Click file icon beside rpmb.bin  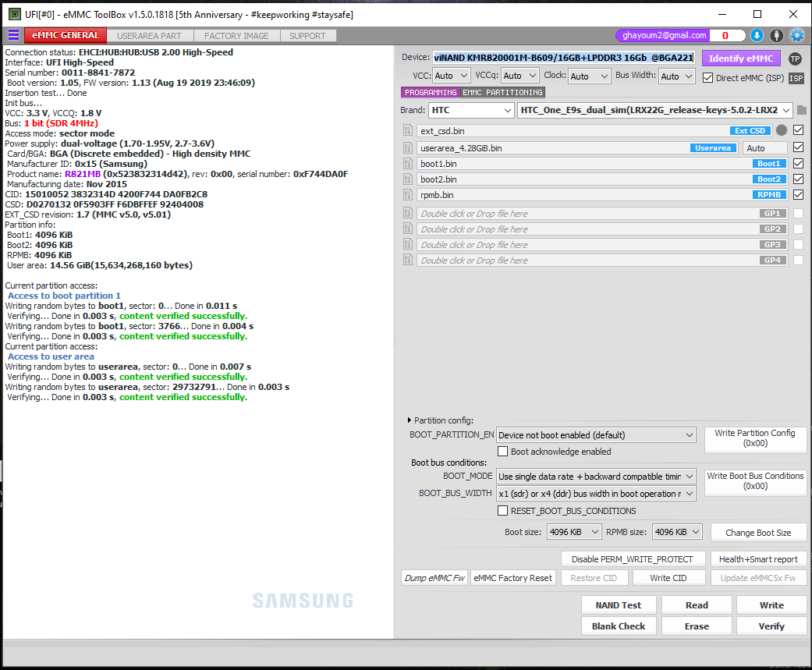coord(407,195)
